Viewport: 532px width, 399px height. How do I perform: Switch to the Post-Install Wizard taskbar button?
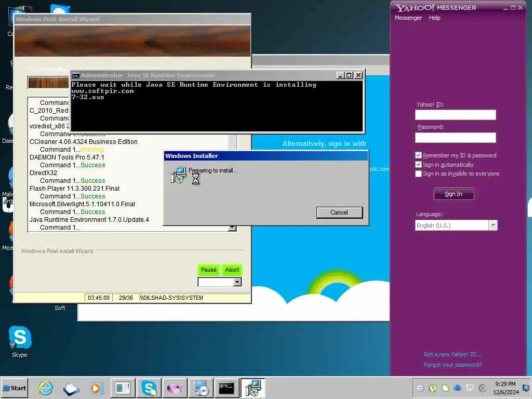(123, 388)
